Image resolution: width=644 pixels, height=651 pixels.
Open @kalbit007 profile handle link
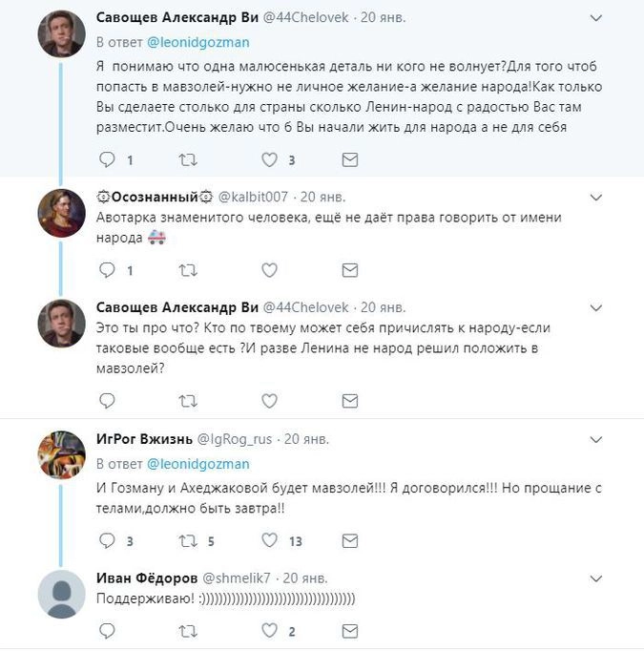point(255,197)
